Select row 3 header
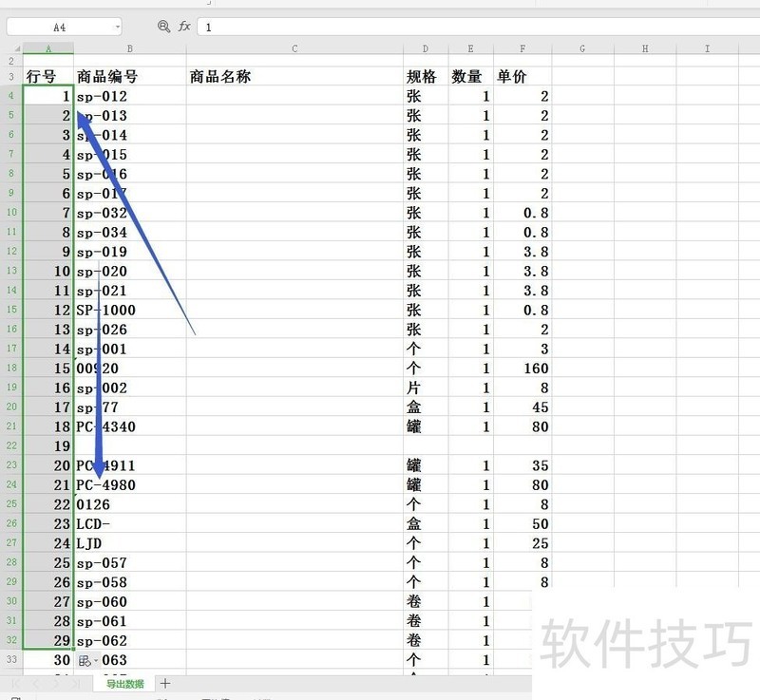Viewport: 760px width, 700px height. pos(11,77)
